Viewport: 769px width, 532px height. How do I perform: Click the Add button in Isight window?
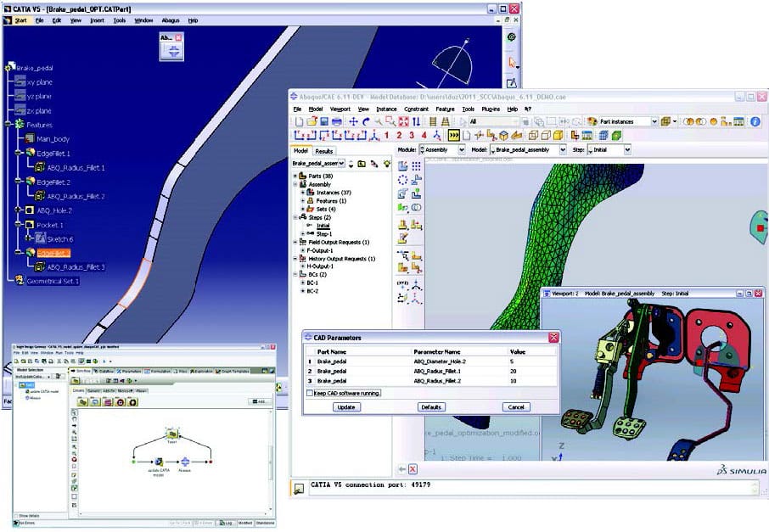click(260, 401)
